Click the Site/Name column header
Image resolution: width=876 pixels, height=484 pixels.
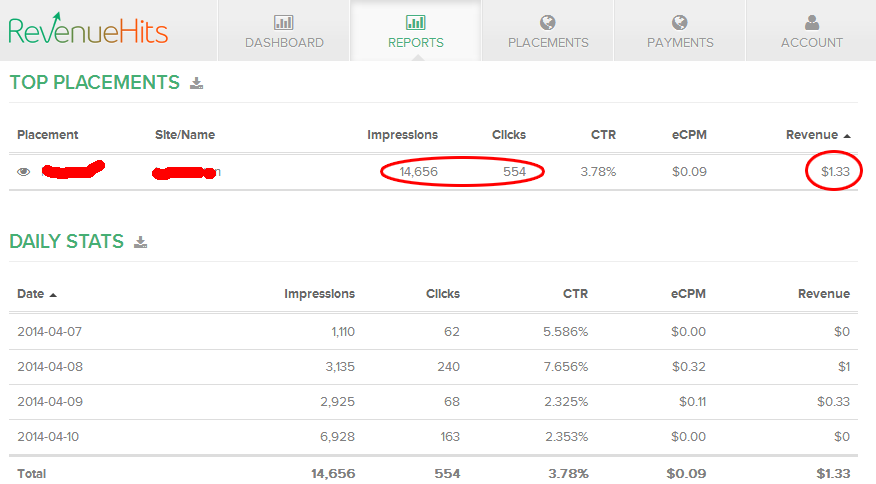(185, 135)
